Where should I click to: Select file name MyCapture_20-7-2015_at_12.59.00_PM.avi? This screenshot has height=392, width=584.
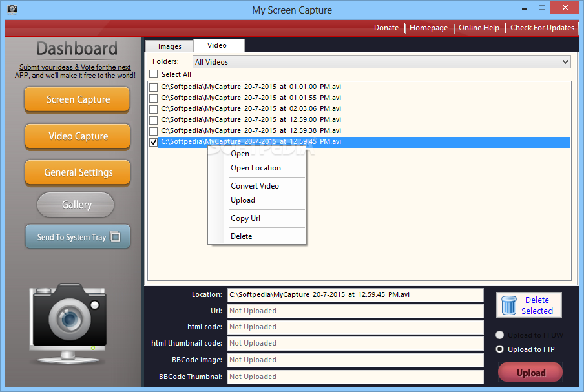point(251,120)
